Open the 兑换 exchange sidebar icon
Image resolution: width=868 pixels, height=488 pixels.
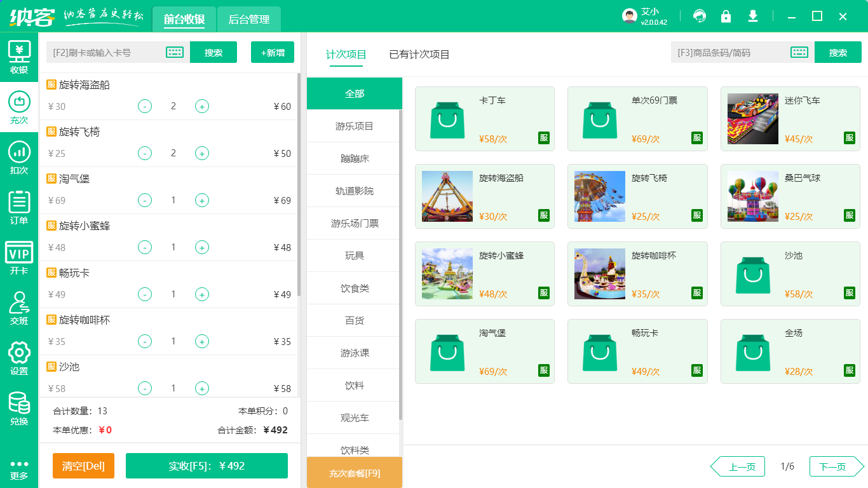click(x=19, y=409)
